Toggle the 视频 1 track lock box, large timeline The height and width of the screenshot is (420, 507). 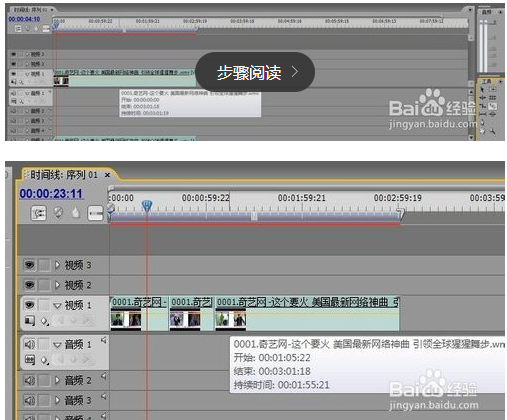tap(44, 305)
